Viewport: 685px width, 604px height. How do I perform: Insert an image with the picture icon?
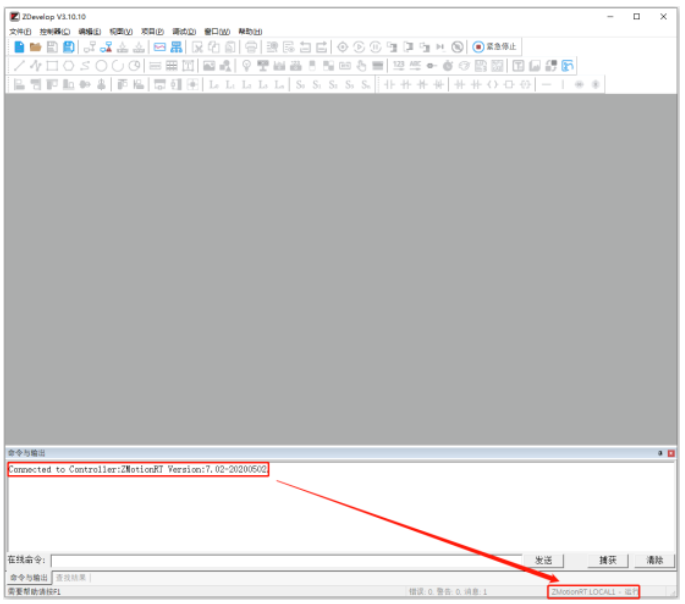pos(209,66)
